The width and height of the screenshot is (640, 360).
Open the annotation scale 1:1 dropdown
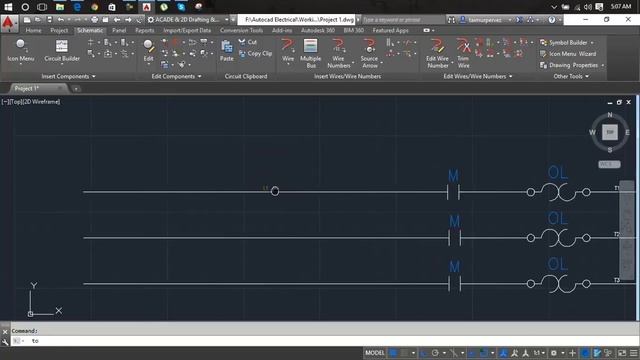540,353
